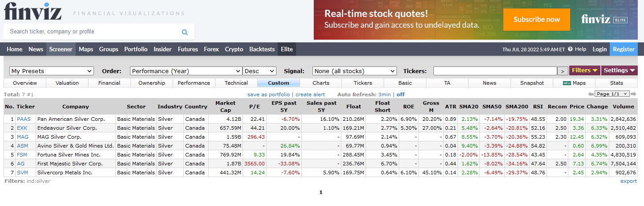
Task: Open the Elite menu item
Action: (x=287, y=49)
